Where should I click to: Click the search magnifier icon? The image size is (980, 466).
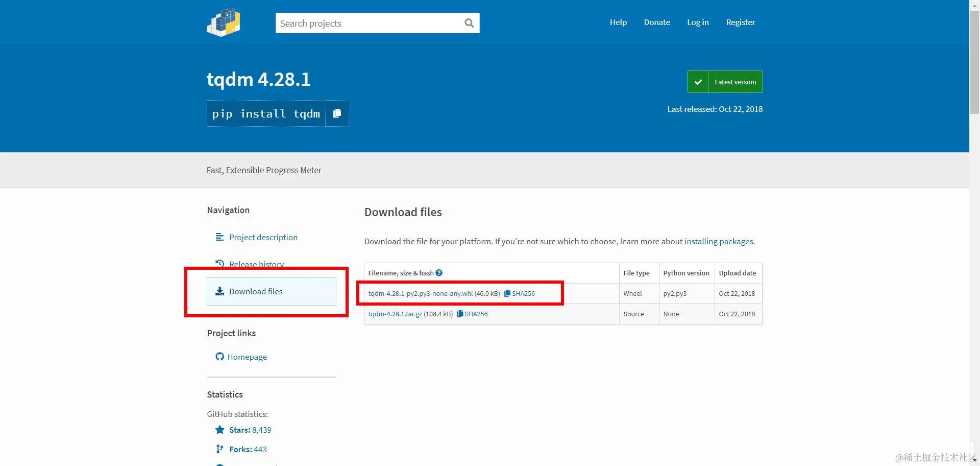pos(469,23)
